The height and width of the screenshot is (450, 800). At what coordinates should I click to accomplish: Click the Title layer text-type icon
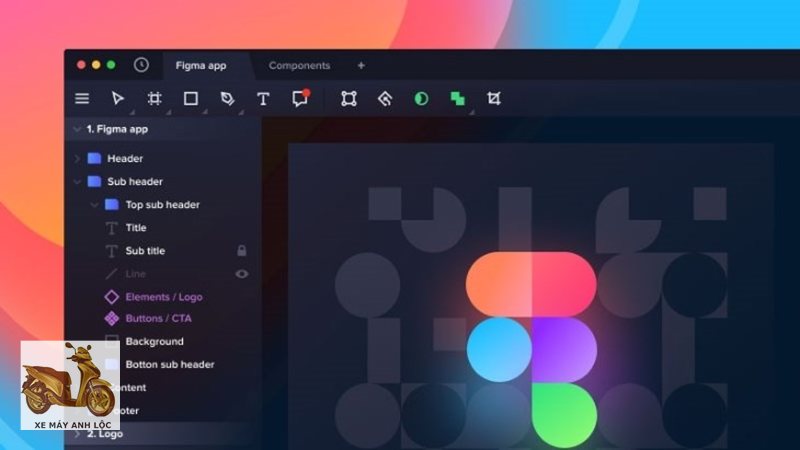[112, 228]
